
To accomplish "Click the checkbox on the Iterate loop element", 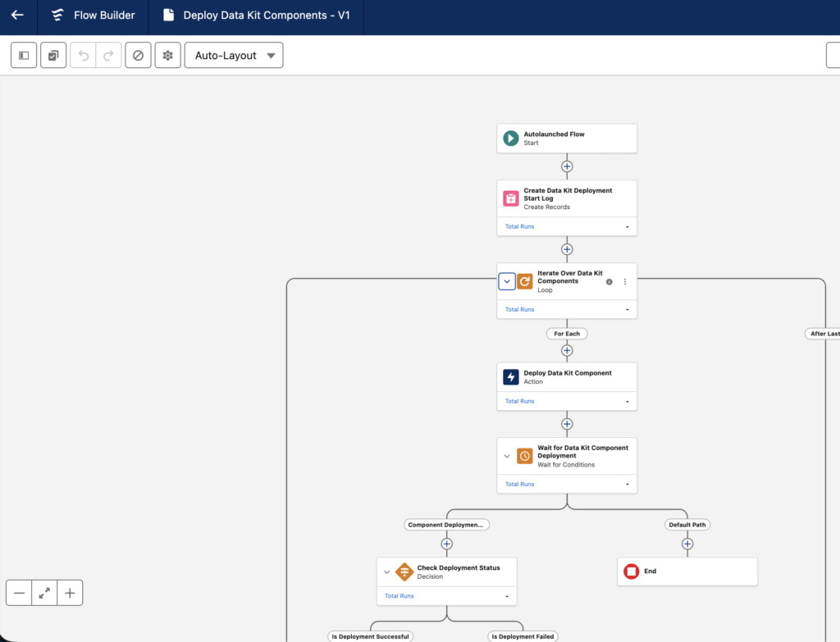I will [506, 280].
